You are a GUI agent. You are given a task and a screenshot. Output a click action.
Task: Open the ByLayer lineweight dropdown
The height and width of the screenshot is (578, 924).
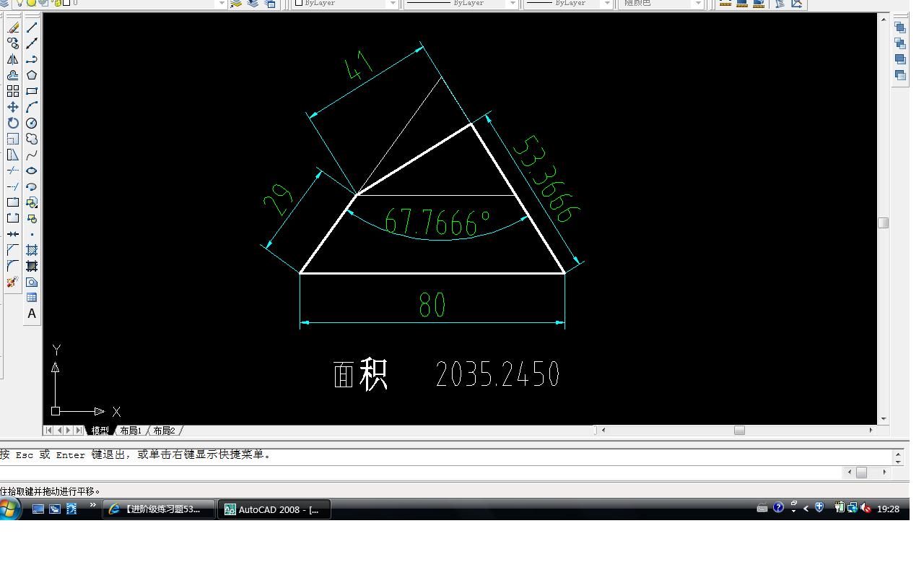click(607, 4)
